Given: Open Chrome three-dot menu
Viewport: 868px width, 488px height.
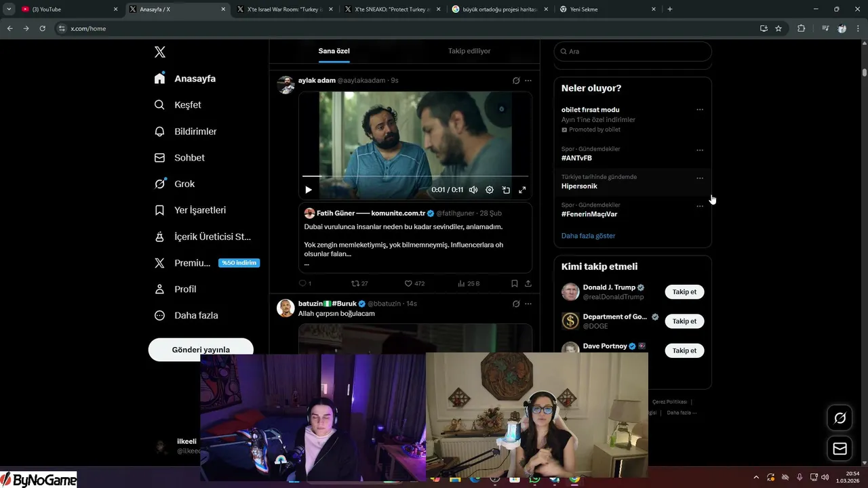Looking at the screenshot, I should tap(859, 28).
